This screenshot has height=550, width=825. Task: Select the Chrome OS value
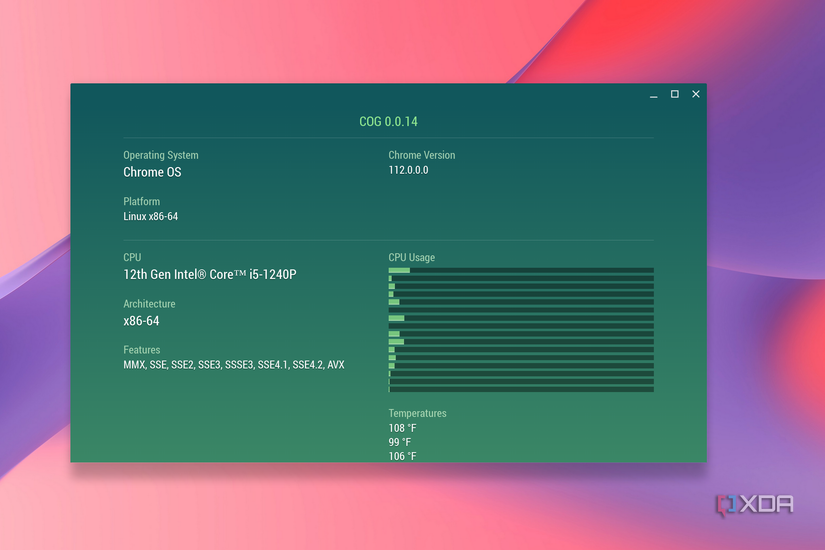point(152,172)
